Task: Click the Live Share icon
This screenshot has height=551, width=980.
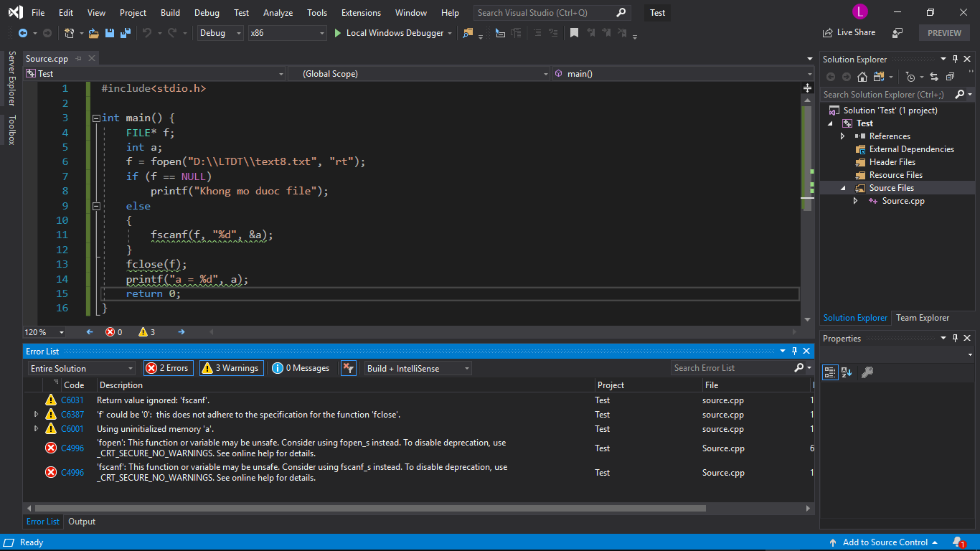Action: click(x=827, y=32)
